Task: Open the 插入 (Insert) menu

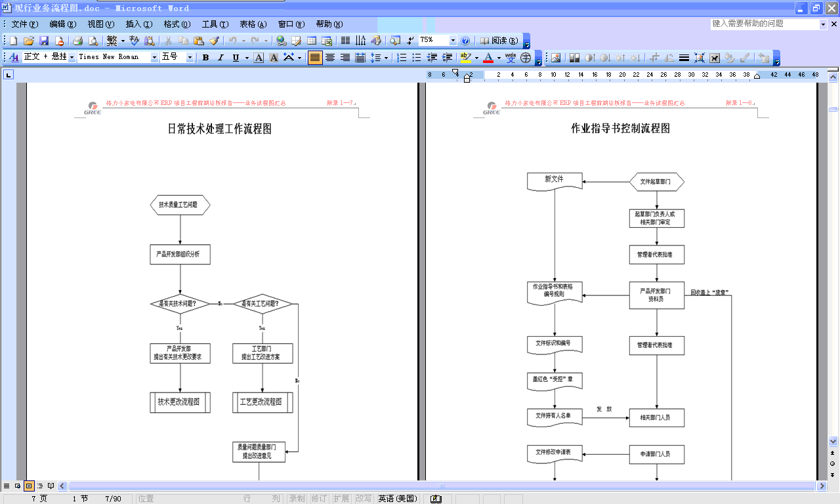Action: (x=138, y=24)
